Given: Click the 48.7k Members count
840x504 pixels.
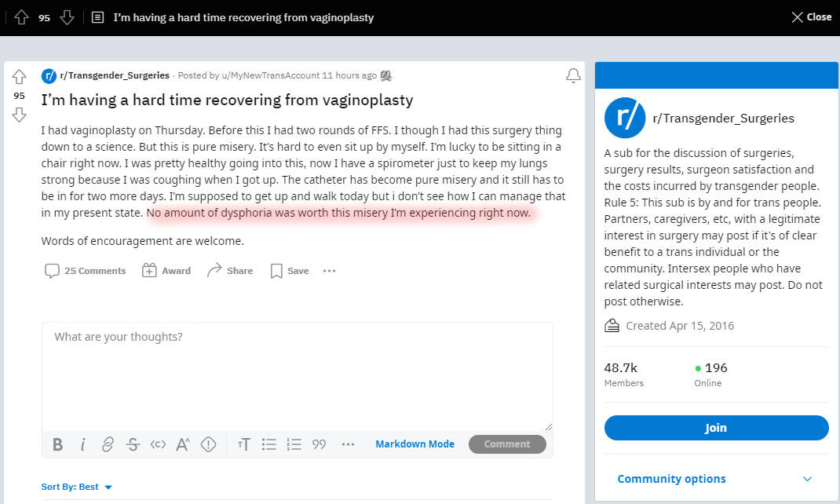Looking at the screenshot, I should click(x=624, y=375).
